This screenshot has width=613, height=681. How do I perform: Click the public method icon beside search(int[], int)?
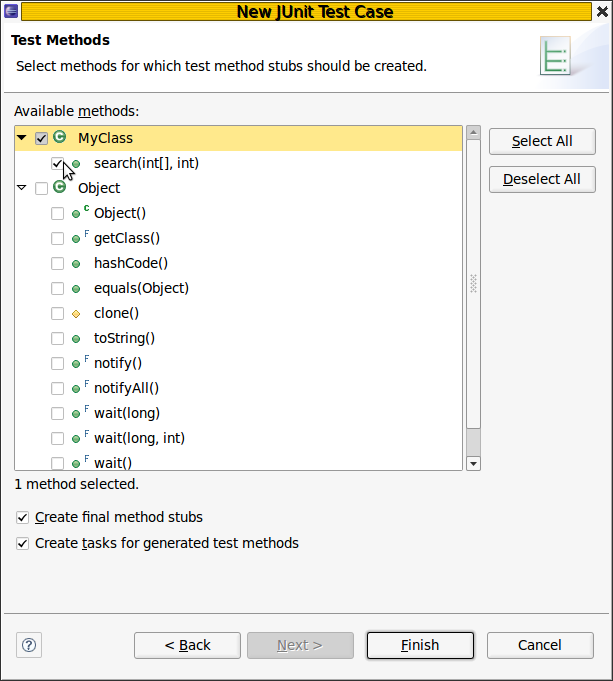[76, 164]
